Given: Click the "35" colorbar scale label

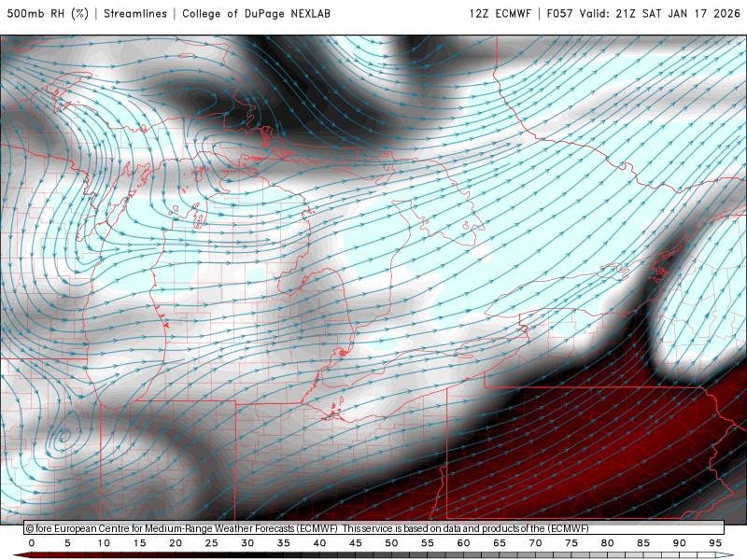Looking at the screenshot, I should pyautogui.click(x=284, y=543).
